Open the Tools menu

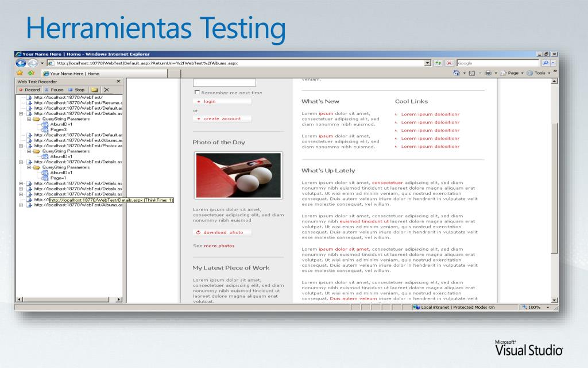click(x=539, y=73)
